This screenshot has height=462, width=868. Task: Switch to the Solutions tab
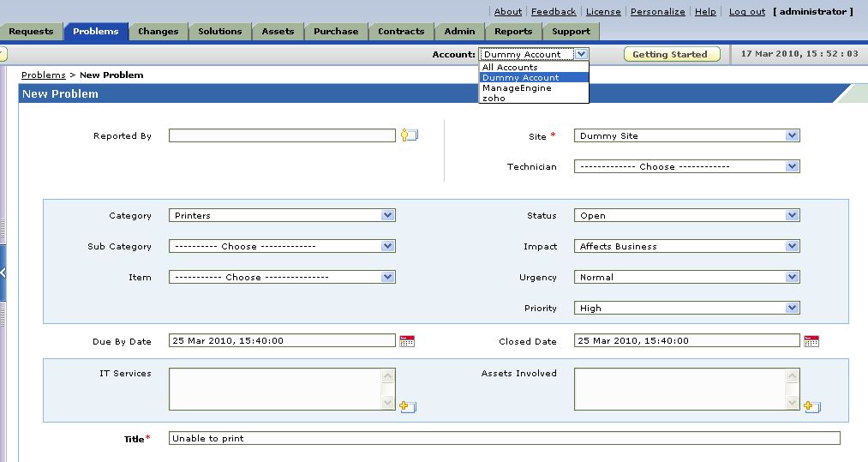tap(219, 32)
